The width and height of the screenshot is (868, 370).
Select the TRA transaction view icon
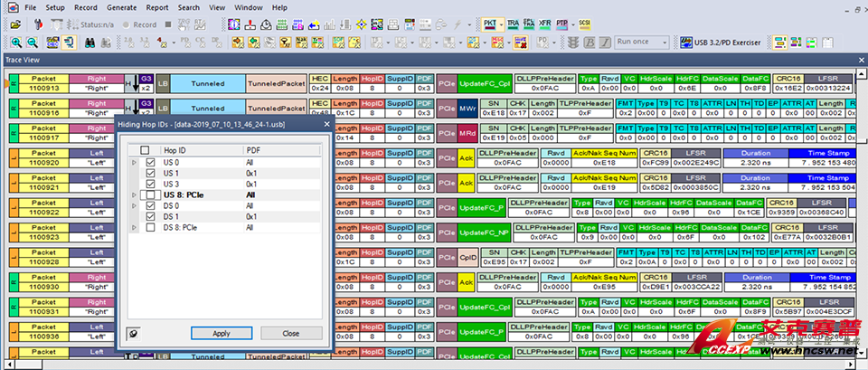513,24
